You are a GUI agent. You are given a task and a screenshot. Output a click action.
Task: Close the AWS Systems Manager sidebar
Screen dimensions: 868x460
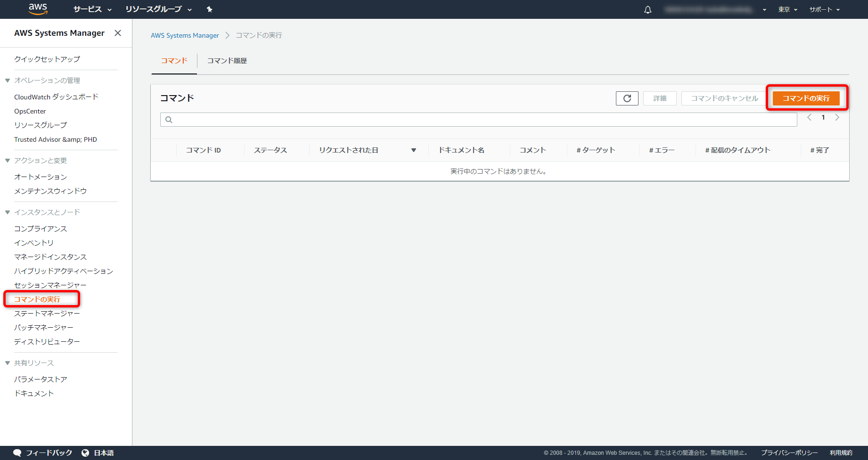[118, 33]
